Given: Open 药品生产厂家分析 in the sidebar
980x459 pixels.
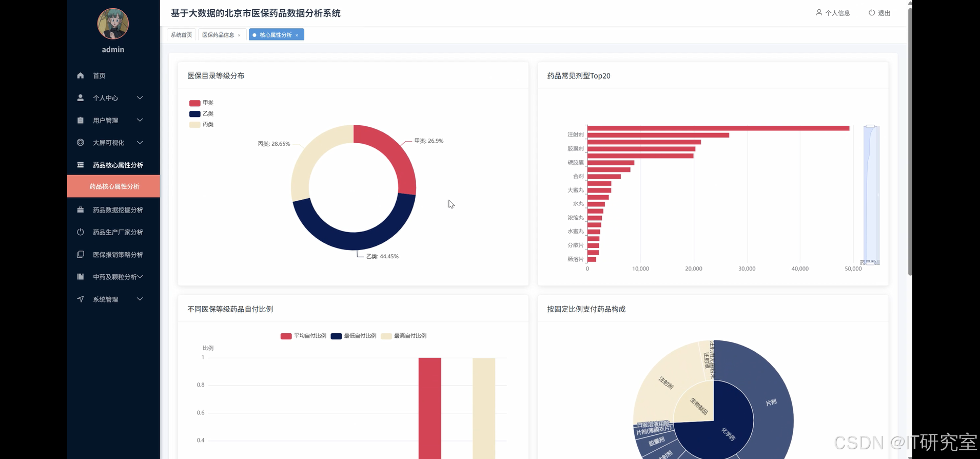Looking at the screenshot, I should point(113,232).
